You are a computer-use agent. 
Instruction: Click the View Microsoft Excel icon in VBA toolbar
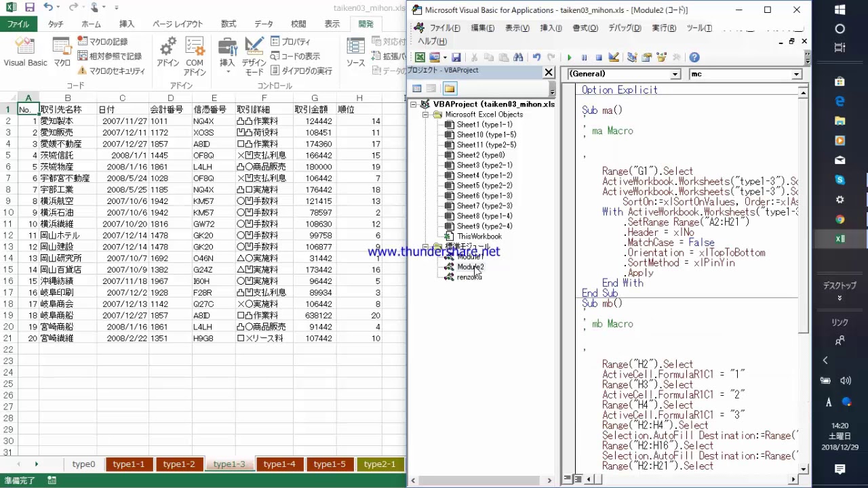[x=420, y=58]
